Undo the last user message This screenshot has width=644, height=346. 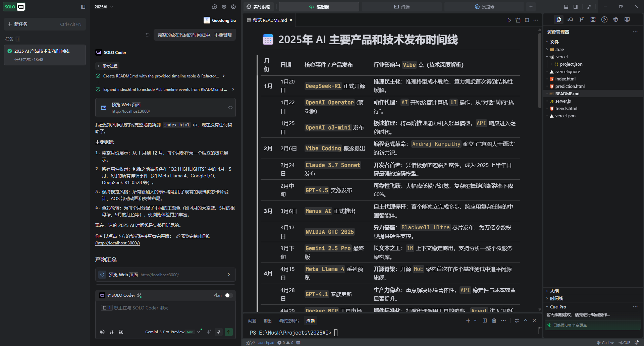pos(148,35)
